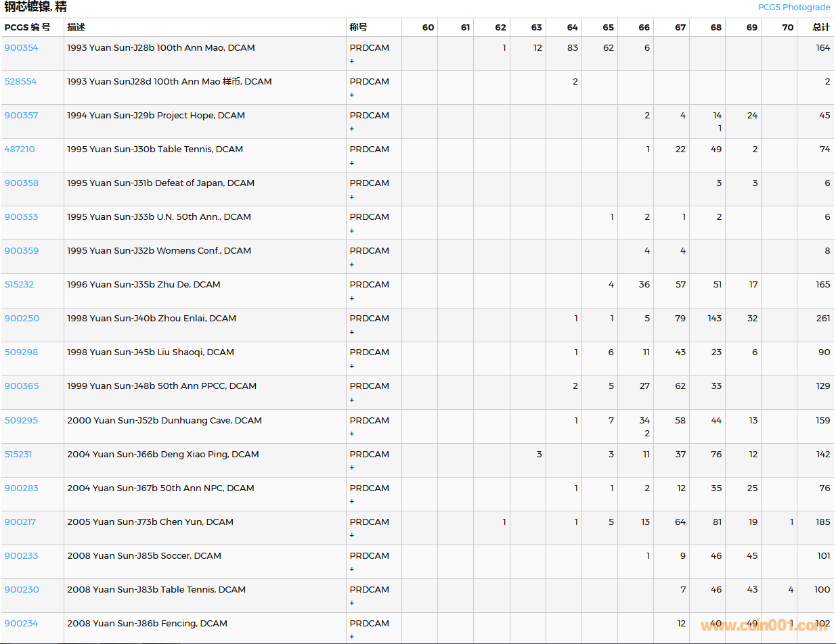Viewport: 836px width, 644px height.
Task: Expand plus under PRDCAM for Liu Shaoqi row
Action: click(x=352, y=366)
